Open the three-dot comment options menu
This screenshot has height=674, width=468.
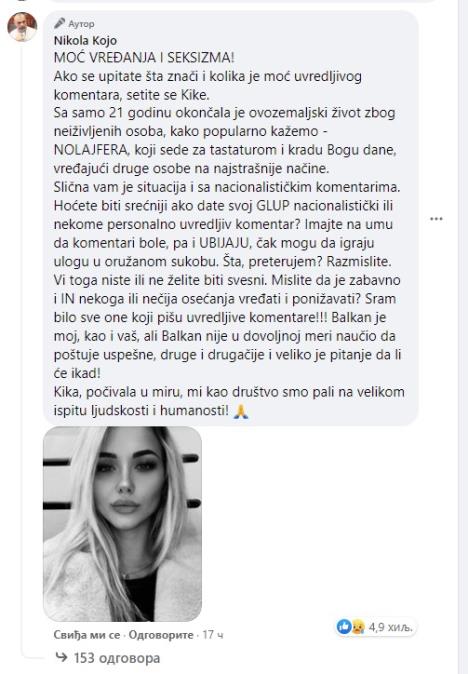pyautogui.click(x=436, y=219)
